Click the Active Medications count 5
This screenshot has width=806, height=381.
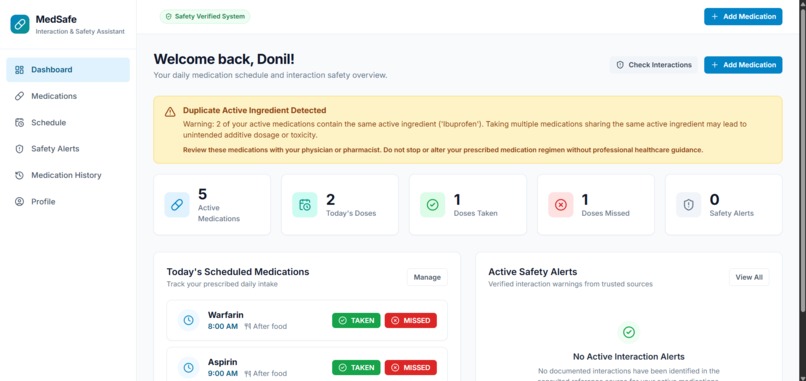(203, 194)
